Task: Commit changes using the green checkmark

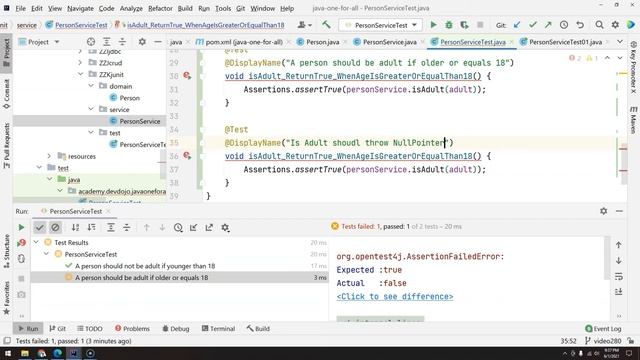Action: pos(533,25)
